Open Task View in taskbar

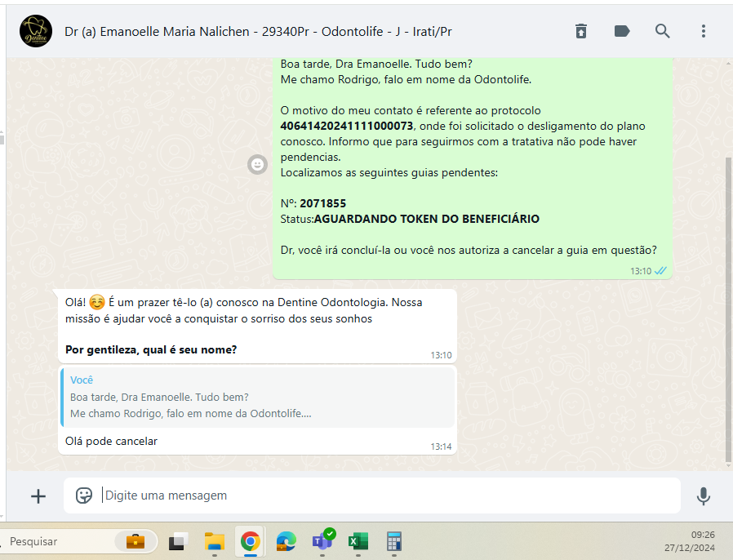[178, 541]
